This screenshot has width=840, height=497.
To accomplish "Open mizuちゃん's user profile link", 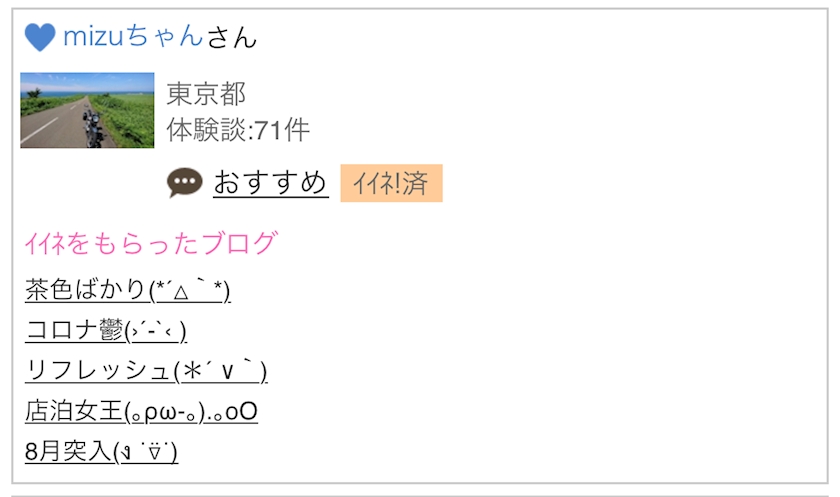I will pos(133,38).
